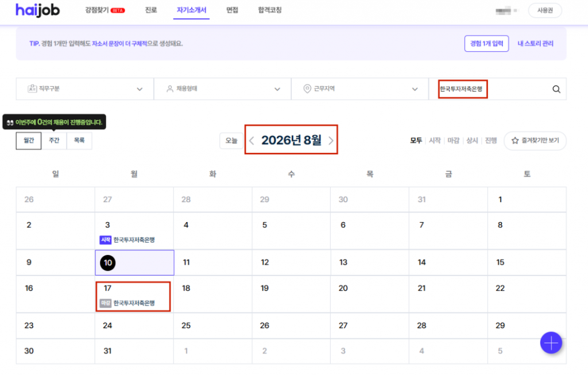The width and height of the screenshot is (588, 376).
Task: Select August 6 calendar cell
Action: pyautogui.click(x=370, y=231)
